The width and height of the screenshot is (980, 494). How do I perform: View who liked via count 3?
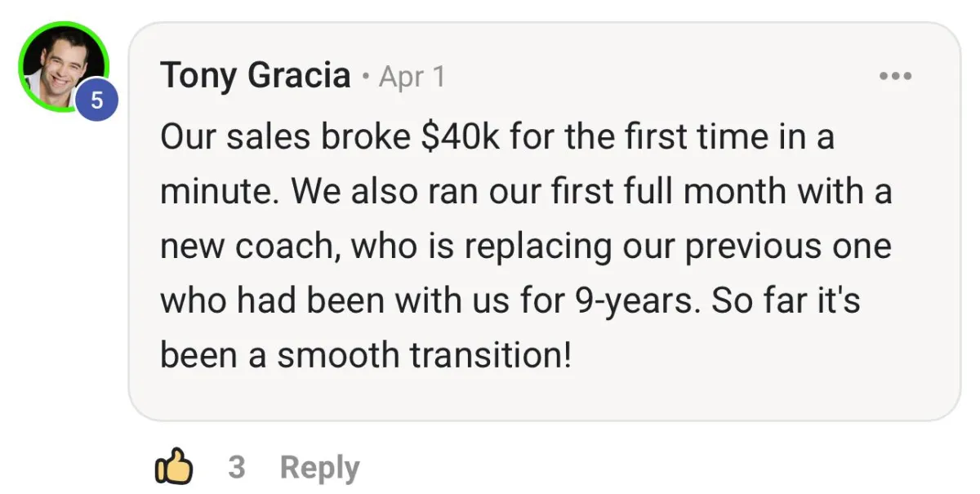pyautogui.click(x=237, y=468)
